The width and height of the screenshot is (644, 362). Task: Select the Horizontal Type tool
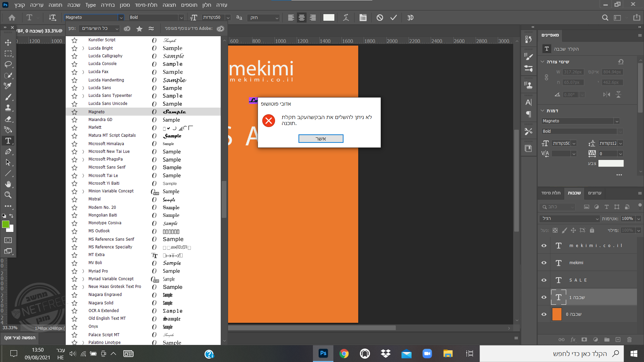pos(8,141)
